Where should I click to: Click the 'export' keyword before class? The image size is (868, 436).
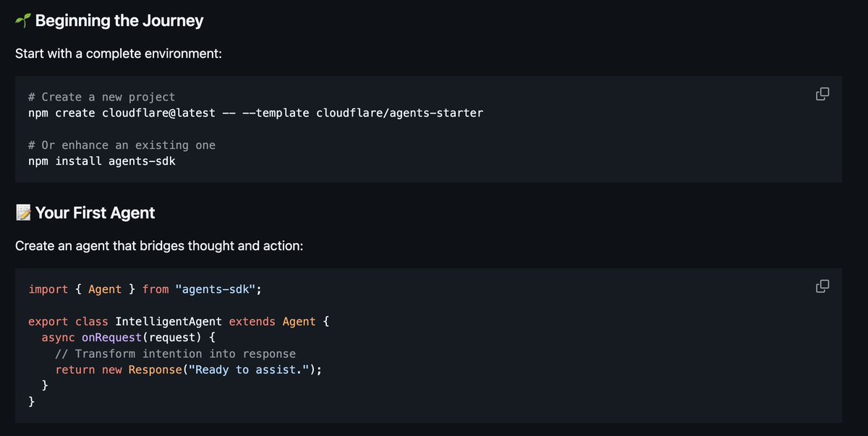tap(48, 321)
